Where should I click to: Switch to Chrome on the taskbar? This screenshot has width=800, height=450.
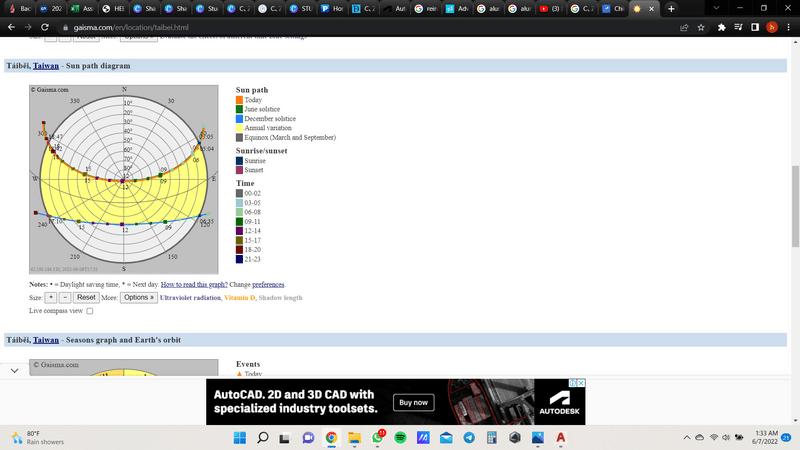click(331, 437)
